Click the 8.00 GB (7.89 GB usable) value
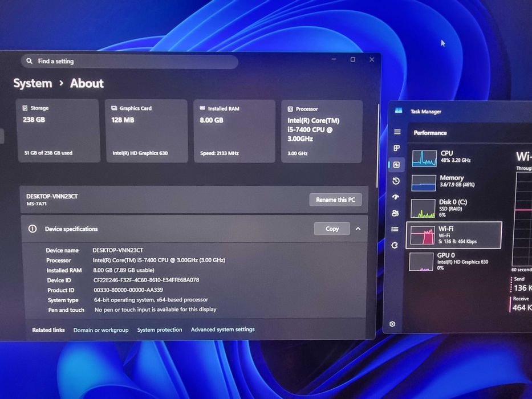The image size is (532, 399). click(124, 270)
